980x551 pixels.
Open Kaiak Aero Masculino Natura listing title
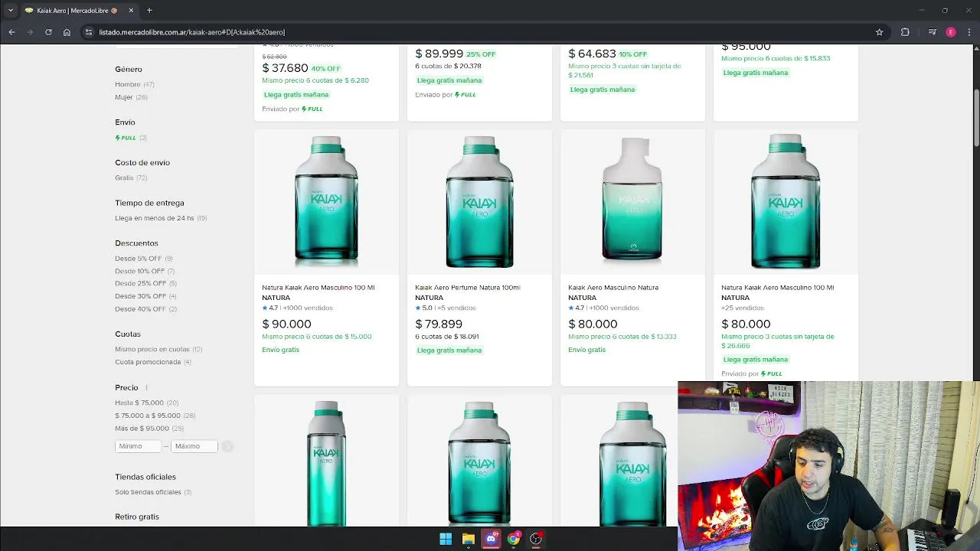coord(613,288)
